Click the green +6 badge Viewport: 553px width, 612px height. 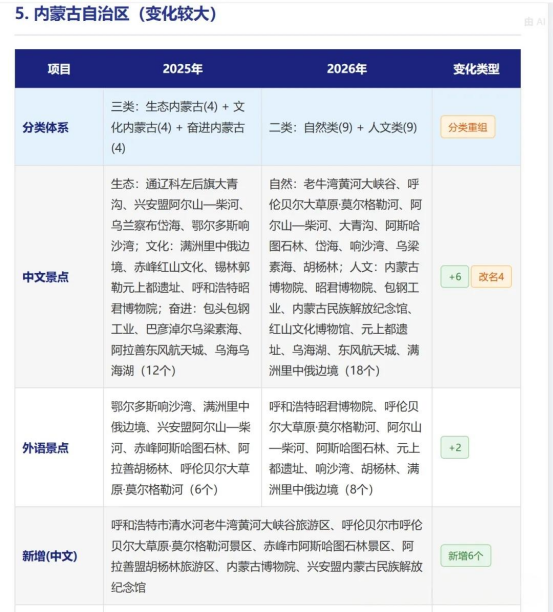pyautogui.click(x=454, y=277)
